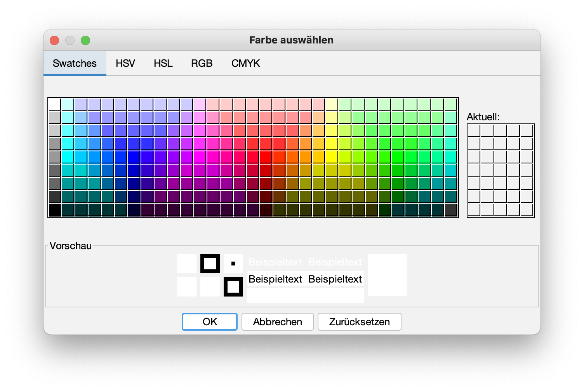584x392 pixels.
Task: Pick the pure white palette swatch
Action: (x=55, y=104)
